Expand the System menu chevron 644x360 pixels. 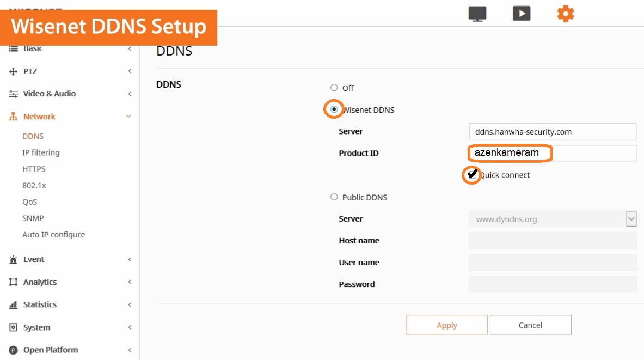[130, 327]
